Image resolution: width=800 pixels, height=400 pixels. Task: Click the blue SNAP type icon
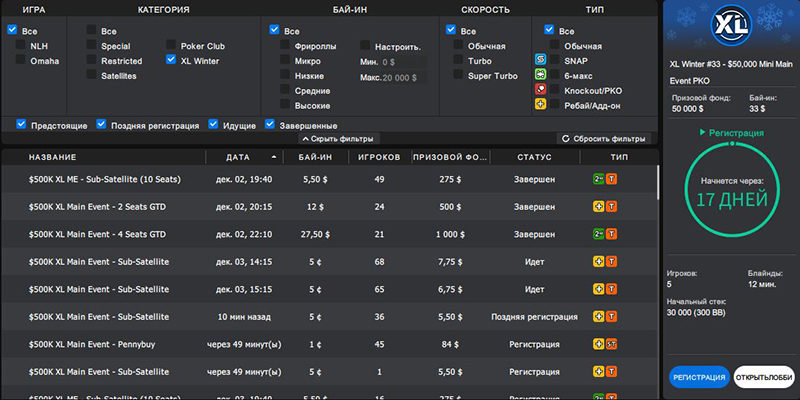[x=540, y=60]
